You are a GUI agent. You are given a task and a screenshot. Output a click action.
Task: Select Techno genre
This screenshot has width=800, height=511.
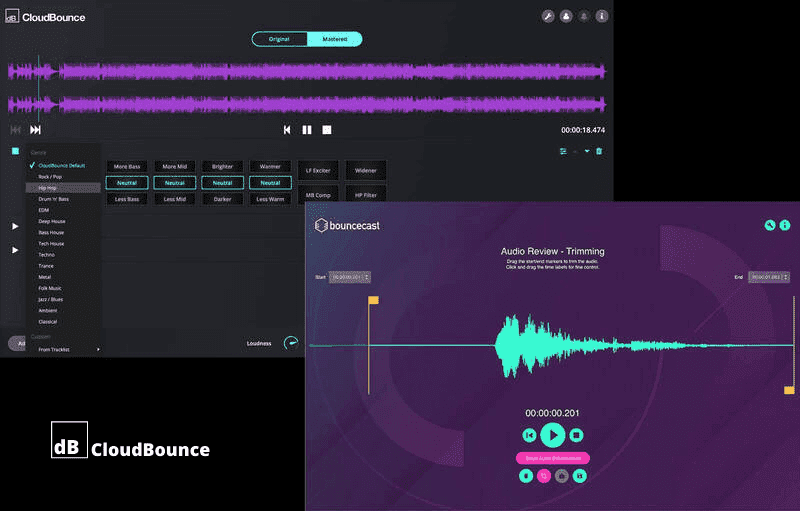coord(64,254)
